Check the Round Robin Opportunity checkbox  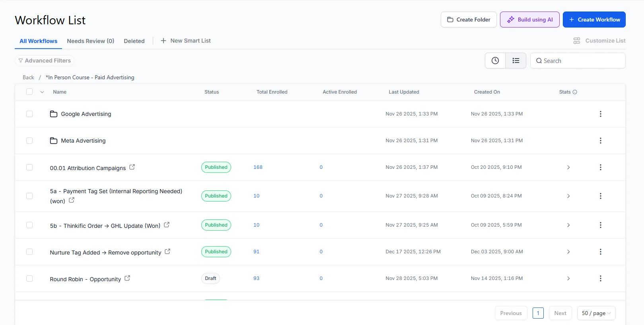pyautogui.click(x=29, y=278)
